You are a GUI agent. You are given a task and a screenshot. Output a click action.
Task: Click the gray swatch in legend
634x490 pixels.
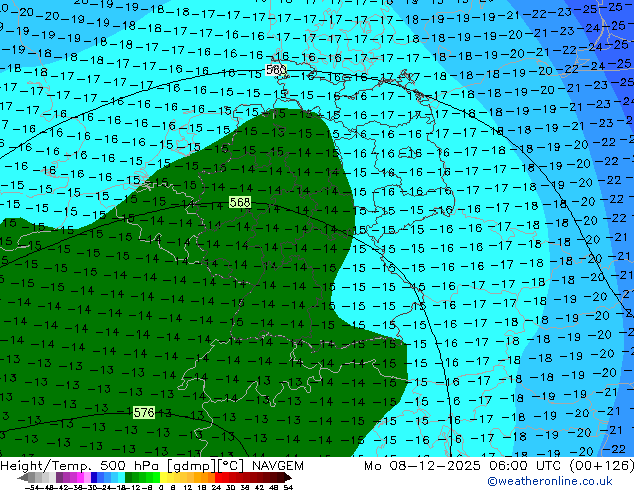pyautogui.click(x=31, y=477)
